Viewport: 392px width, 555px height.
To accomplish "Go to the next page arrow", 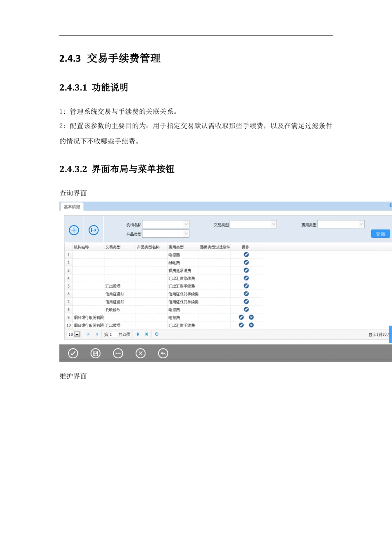I will [138, 334].
